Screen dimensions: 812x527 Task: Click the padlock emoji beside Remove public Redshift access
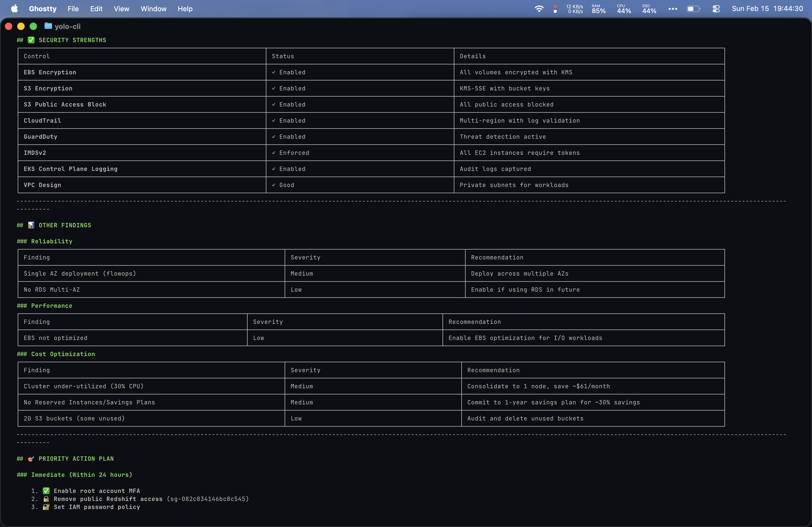[46, 499]
